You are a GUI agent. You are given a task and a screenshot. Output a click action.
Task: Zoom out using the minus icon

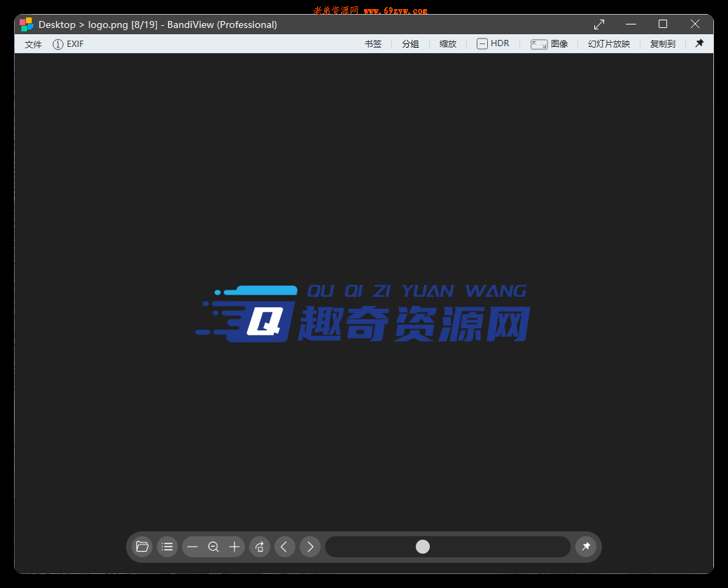pyautogui.click(x=192, y=547)
